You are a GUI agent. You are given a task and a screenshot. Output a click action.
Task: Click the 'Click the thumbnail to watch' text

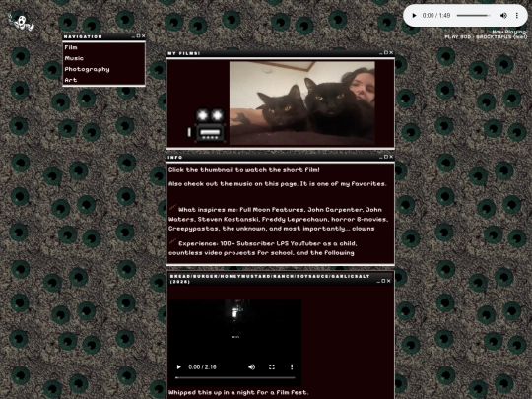[244, 170]
